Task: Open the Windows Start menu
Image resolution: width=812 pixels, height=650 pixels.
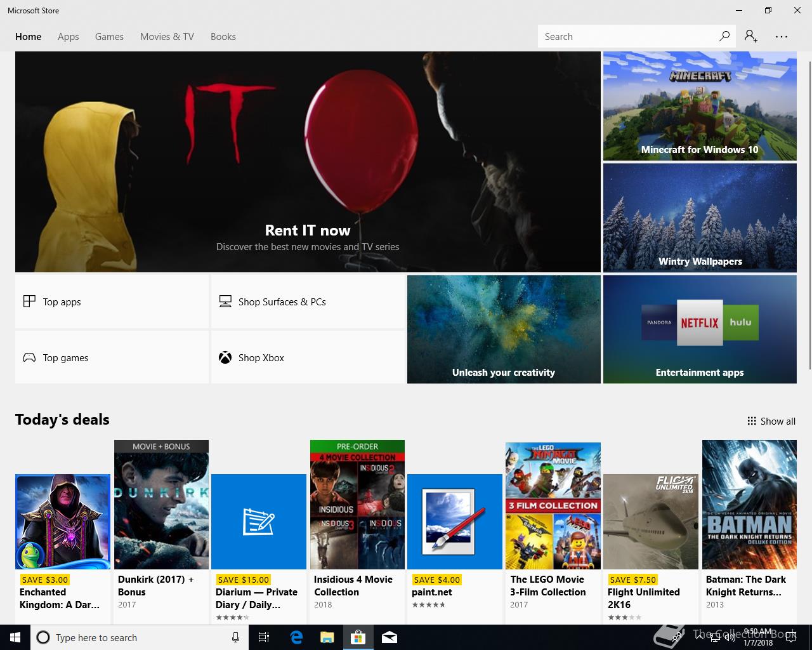Action: [15, 637]
